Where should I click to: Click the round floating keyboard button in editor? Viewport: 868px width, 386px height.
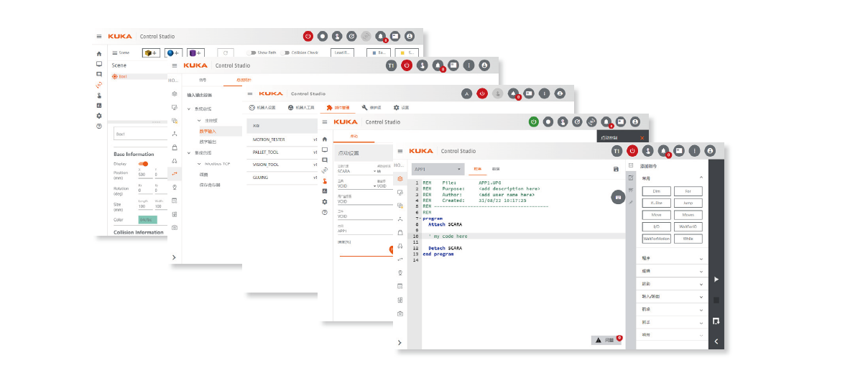tap(618, 197)
